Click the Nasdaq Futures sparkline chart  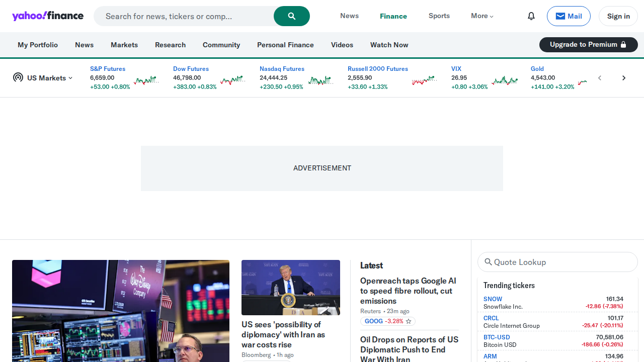[x=320, y=79]
